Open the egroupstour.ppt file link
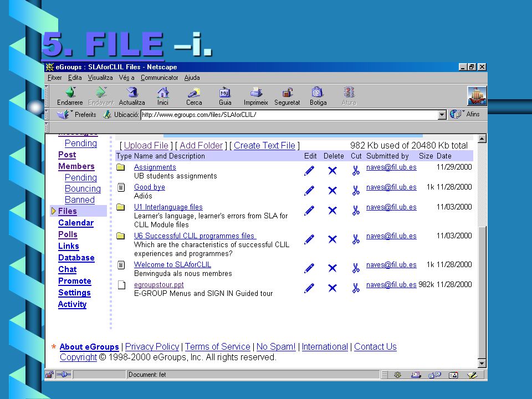The width and height of the screenshot is (532, 399). [x=159, y=285]
